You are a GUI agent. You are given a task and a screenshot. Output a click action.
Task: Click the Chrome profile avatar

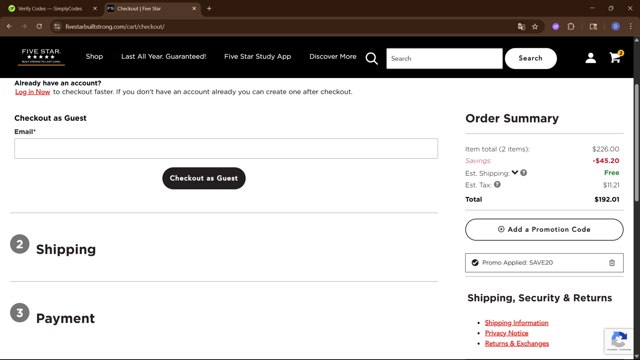point(616,27)
